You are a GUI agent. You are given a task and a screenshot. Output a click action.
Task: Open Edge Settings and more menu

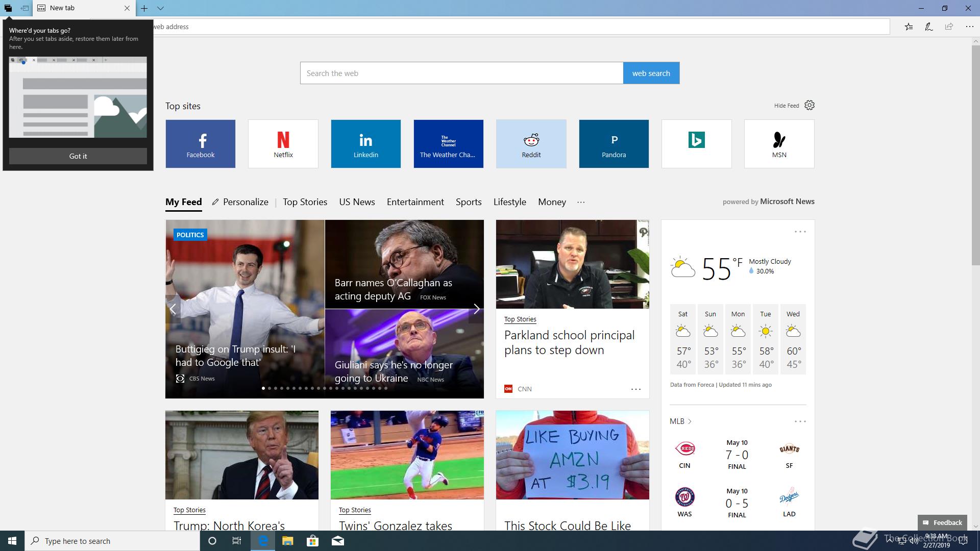click(x=969, y=27)
